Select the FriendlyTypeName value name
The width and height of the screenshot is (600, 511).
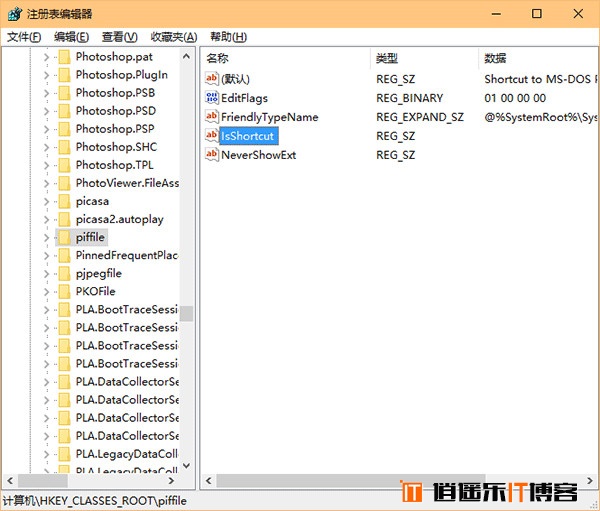[269, 117]
